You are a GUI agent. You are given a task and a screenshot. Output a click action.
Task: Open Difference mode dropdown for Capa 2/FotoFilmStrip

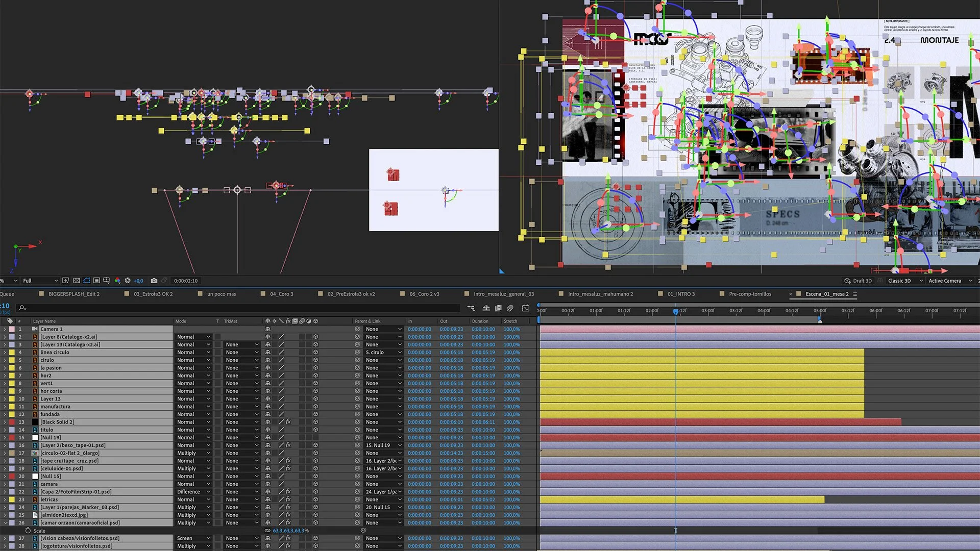click(193, 492)
